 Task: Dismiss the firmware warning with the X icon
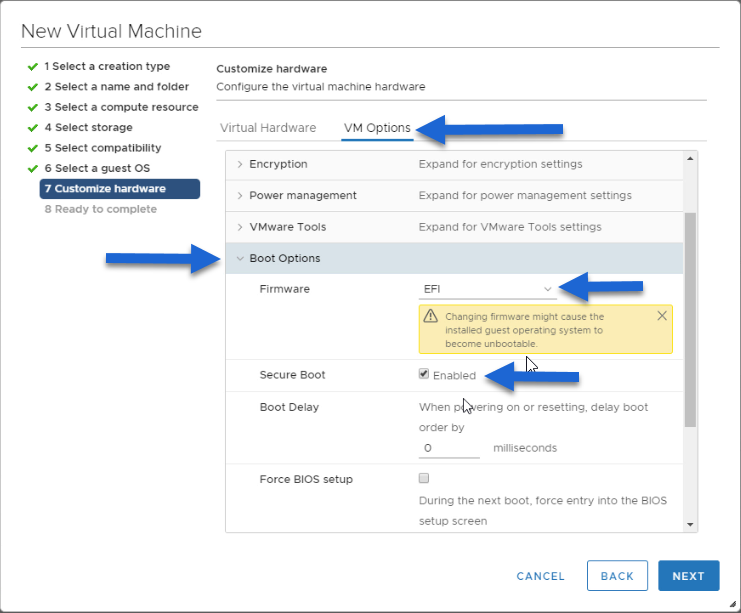(x=662, y=316)
